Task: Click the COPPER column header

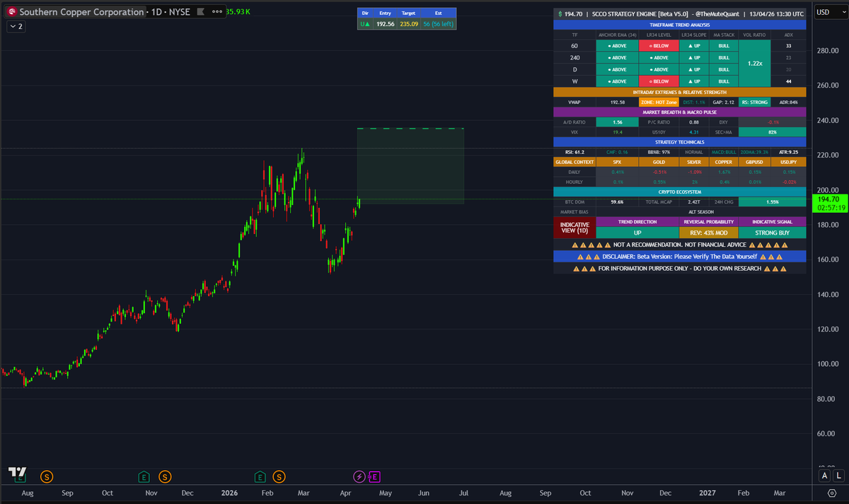Action: pos(724,162)
